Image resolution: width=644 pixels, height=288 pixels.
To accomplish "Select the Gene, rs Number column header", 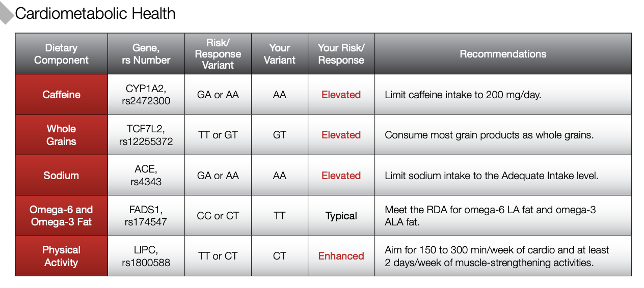I will pyautogui.click(x=146, y=54).
